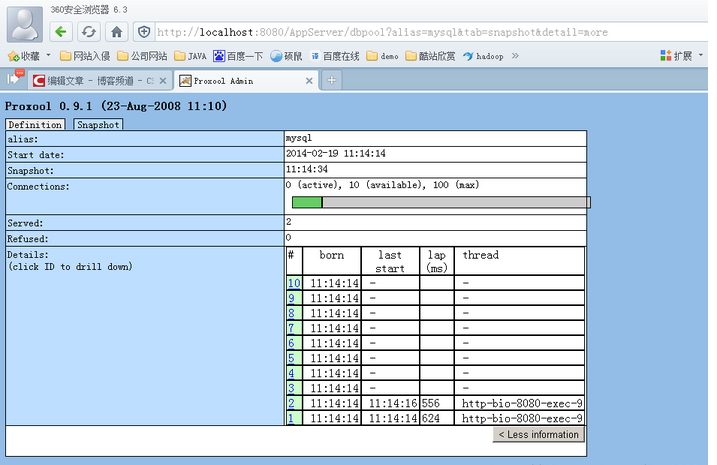717x465 pixels.
Task: Switch to the Definition tab
Action: [35, 125]
